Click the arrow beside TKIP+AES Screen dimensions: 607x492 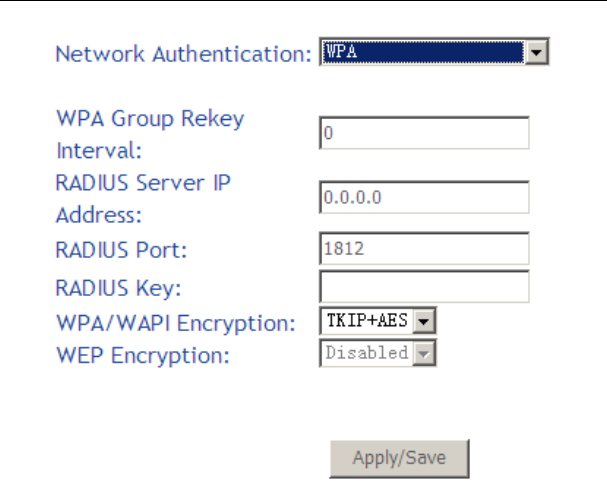[x=424, y=322]
